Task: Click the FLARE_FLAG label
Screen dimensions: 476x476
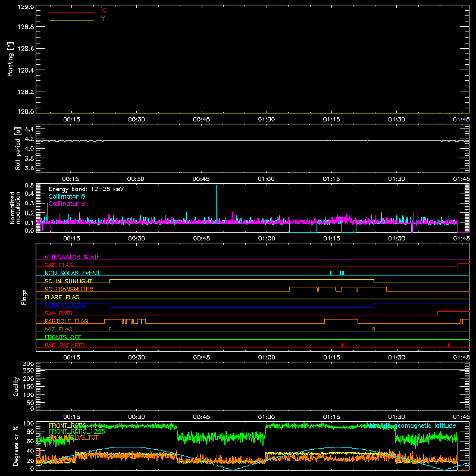Action: pos(62,297)
